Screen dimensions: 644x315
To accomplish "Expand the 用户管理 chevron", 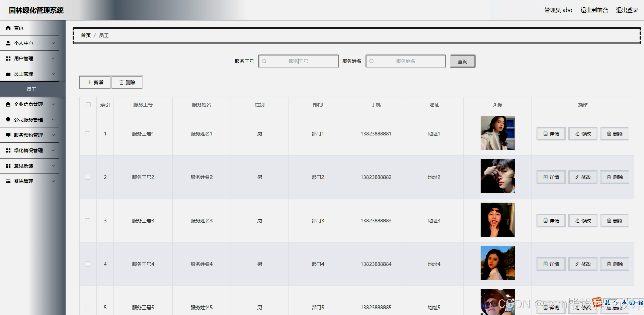I will 53,59.
